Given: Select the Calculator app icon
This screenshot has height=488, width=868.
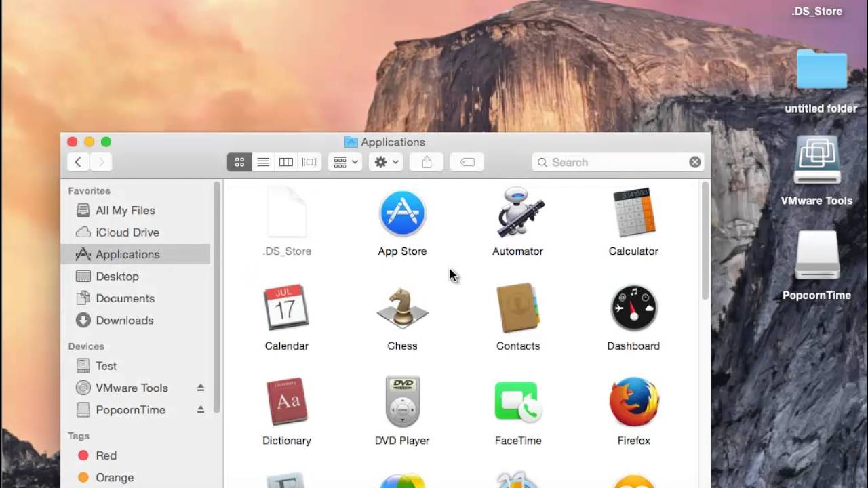Looking at the screenshot, I should coord(634,213).
